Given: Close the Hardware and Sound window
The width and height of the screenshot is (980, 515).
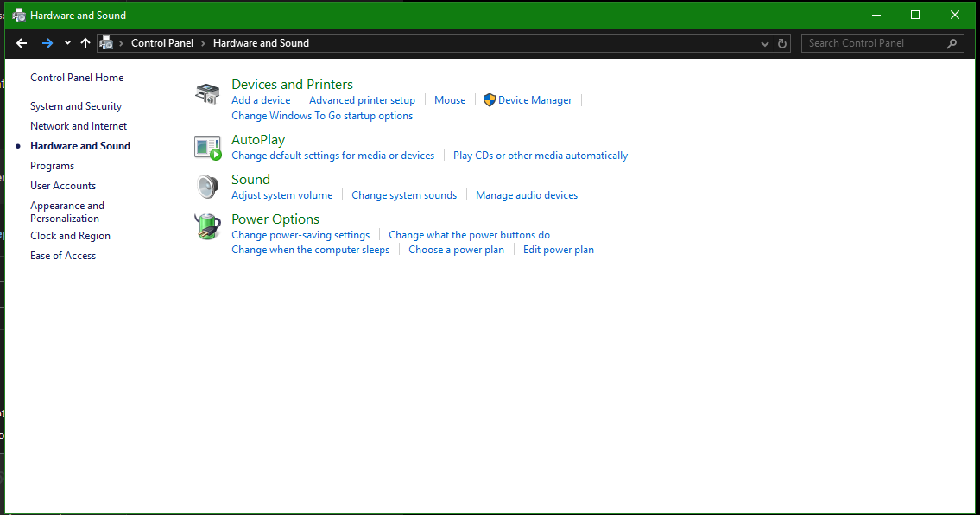Looking at the screenshot, I should (x=954, y=15).
